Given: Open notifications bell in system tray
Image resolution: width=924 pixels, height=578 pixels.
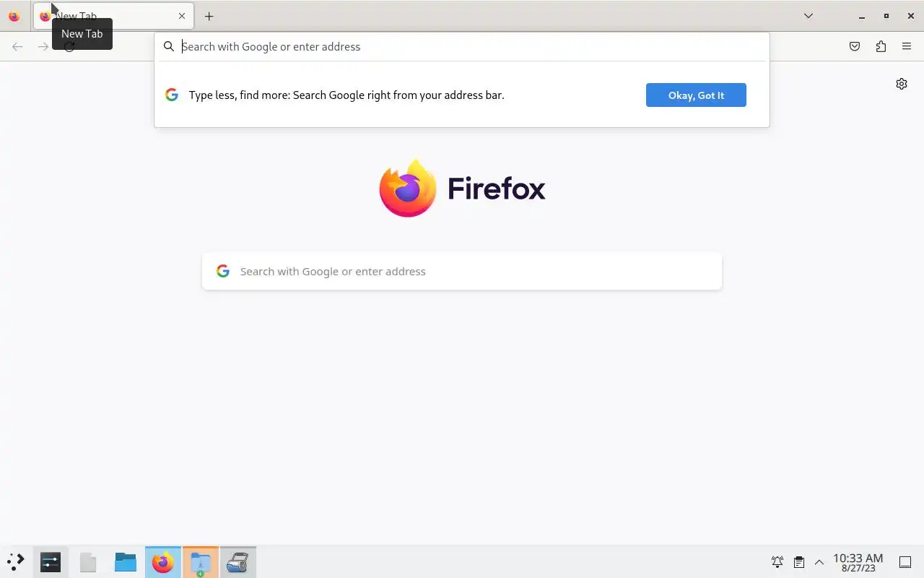Looking at the screenshot, I should coord(777,561).
